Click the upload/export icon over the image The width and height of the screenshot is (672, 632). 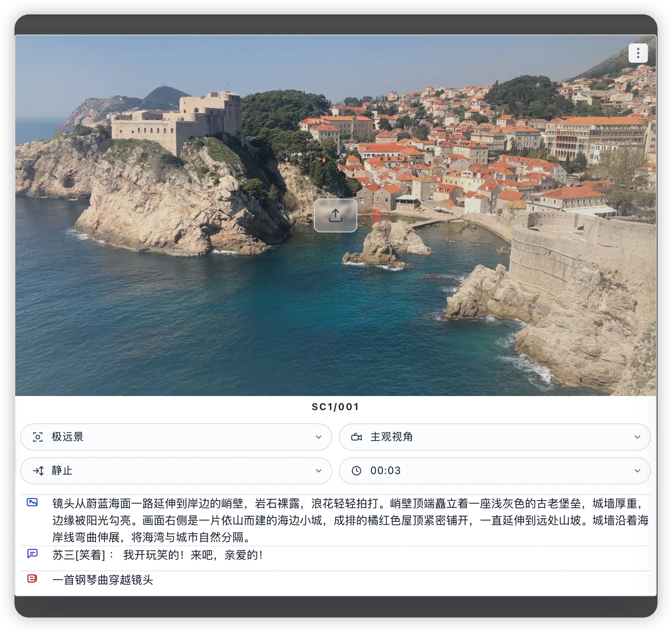335,216
